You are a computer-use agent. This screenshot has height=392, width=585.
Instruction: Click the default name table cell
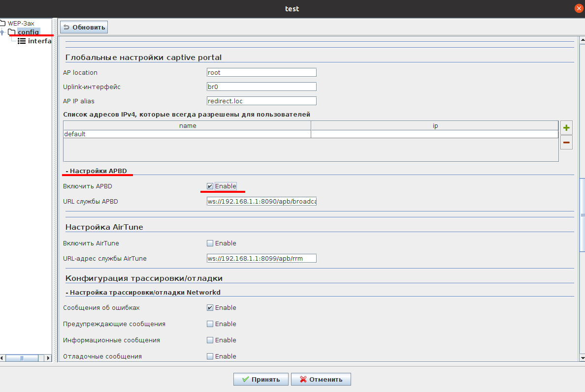click(x=187, y=134)
